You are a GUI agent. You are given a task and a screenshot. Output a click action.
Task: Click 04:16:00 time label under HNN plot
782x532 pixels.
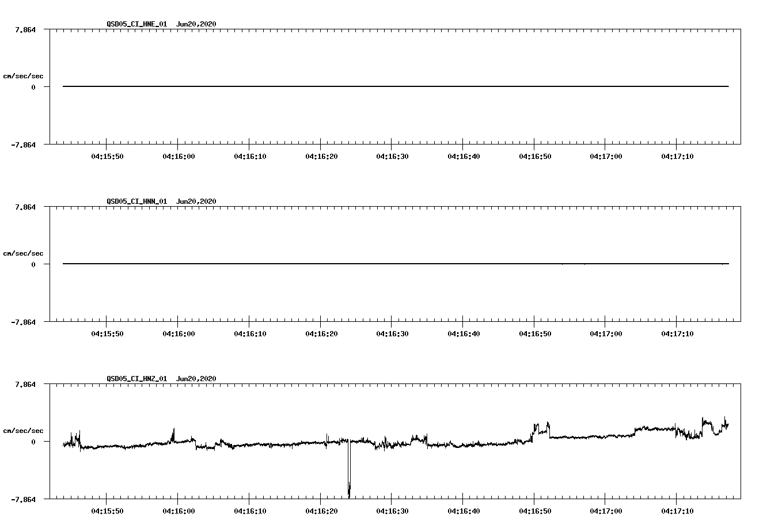179,333
